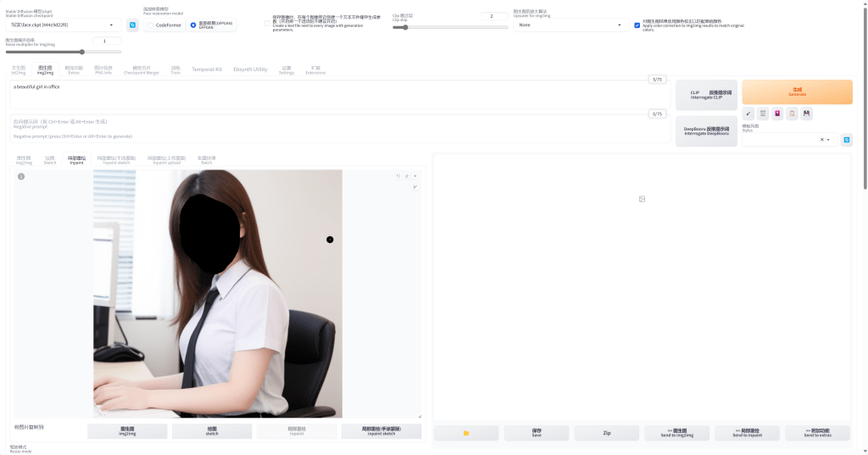Open output folder with the folder icon

[x=466, y=433]
